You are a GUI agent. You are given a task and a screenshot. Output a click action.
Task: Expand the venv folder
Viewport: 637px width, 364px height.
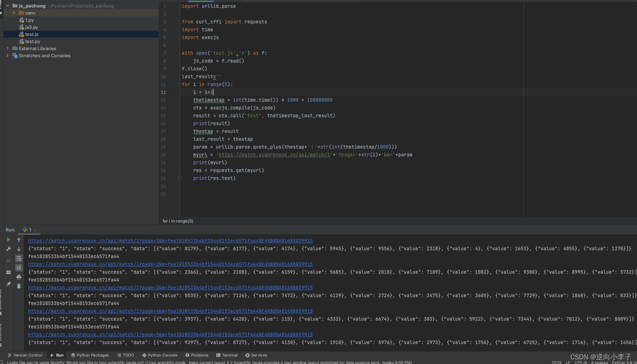pos(14,13)
